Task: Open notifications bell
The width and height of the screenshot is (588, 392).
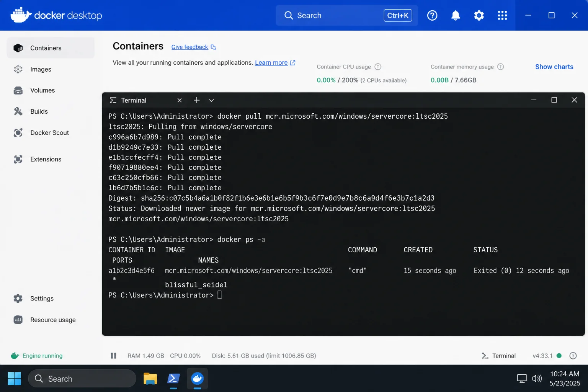Action: tap(456, 15)
